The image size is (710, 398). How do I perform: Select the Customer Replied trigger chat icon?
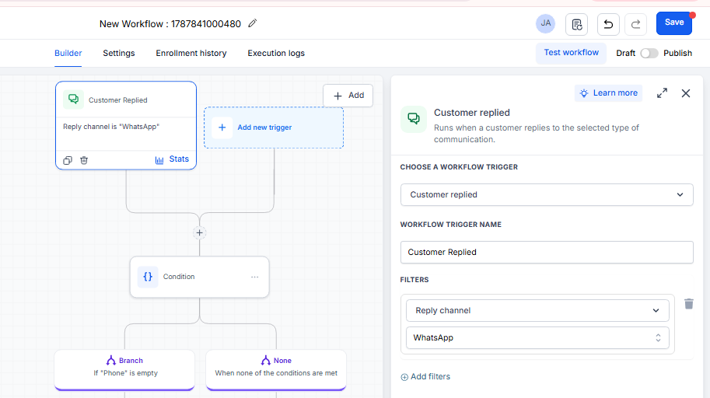click(x=73, y=99)
